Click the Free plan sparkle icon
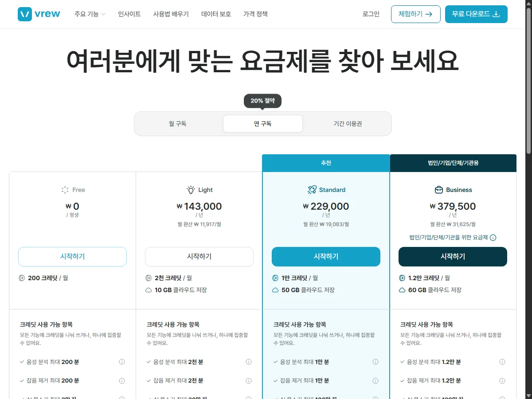Image resolution: width=532 pixels, height=399 pixels. click(x=65, y=190)
